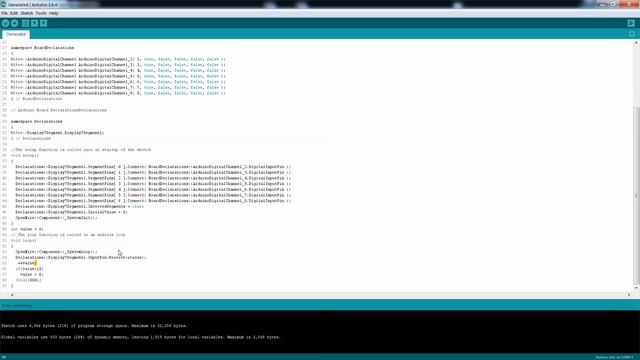640x360 pixels.
Task: Open the Serial Monitor icon at toolbar right
Action: click(631, 23)
